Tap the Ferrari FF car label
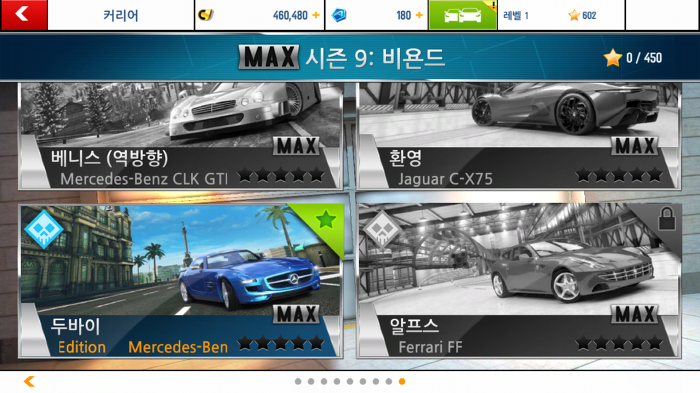The height and width of the screenshot is (393, 700). pyautogui.click(x=430, y=347)
